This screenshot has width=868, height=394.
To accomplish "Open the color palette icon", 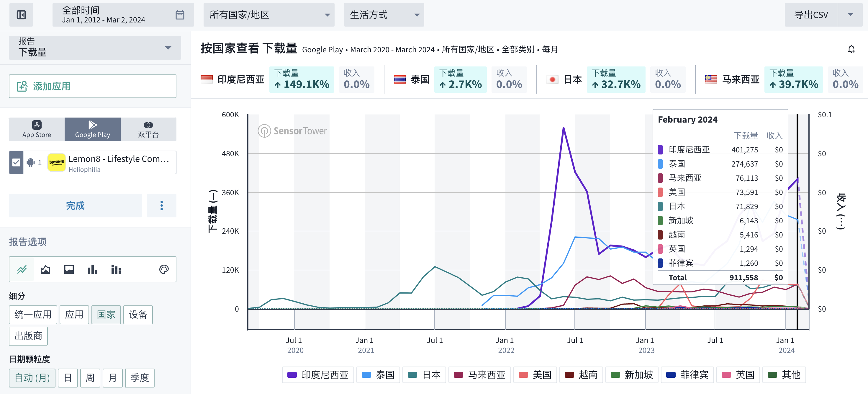I will 164,269.
